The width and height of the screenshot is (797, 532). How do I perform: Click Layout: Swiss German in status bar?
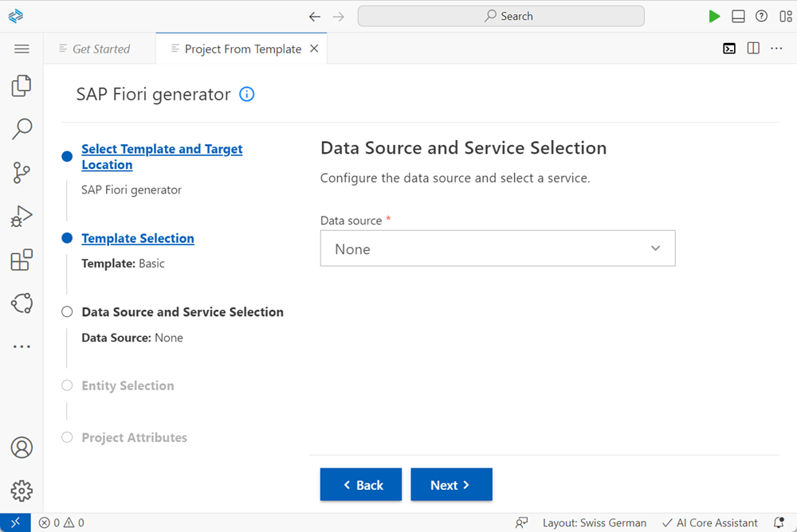click(x=595, y=522)
